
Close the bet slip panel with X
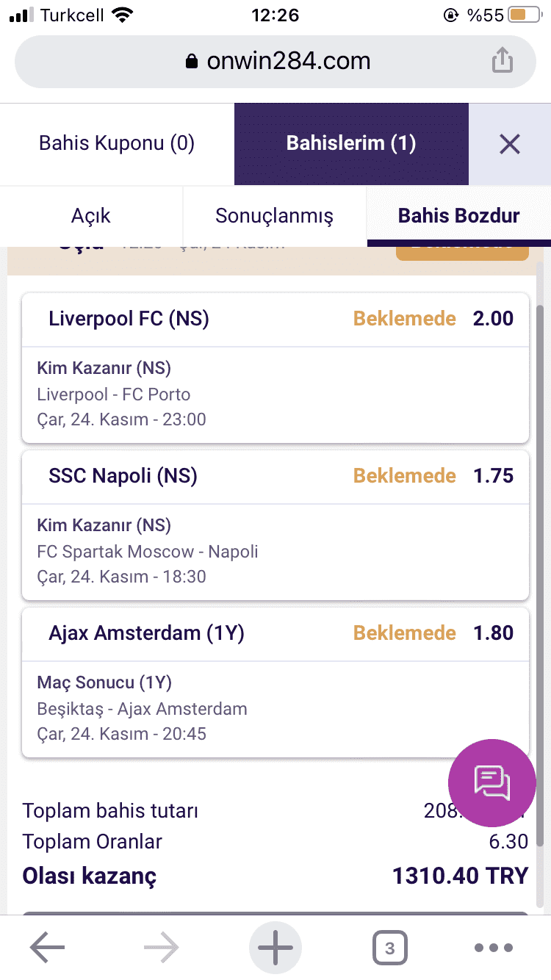(x=509, y=144)
